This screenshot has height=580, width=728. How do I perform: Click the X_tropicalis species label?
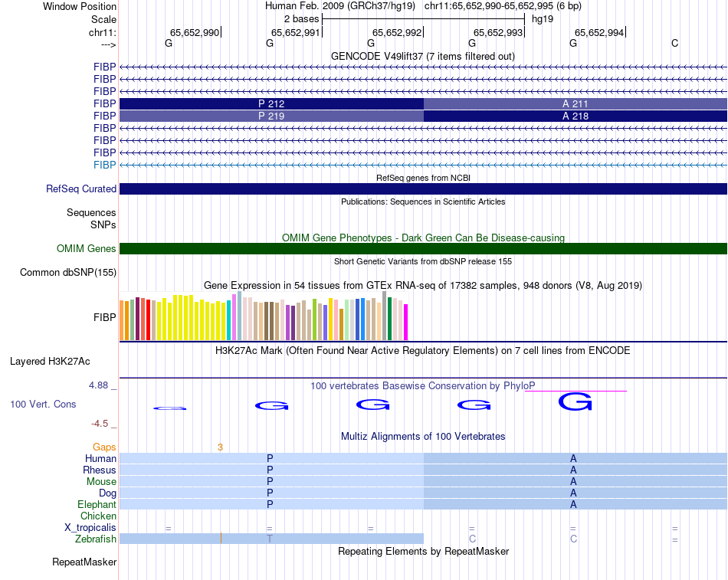90,528
